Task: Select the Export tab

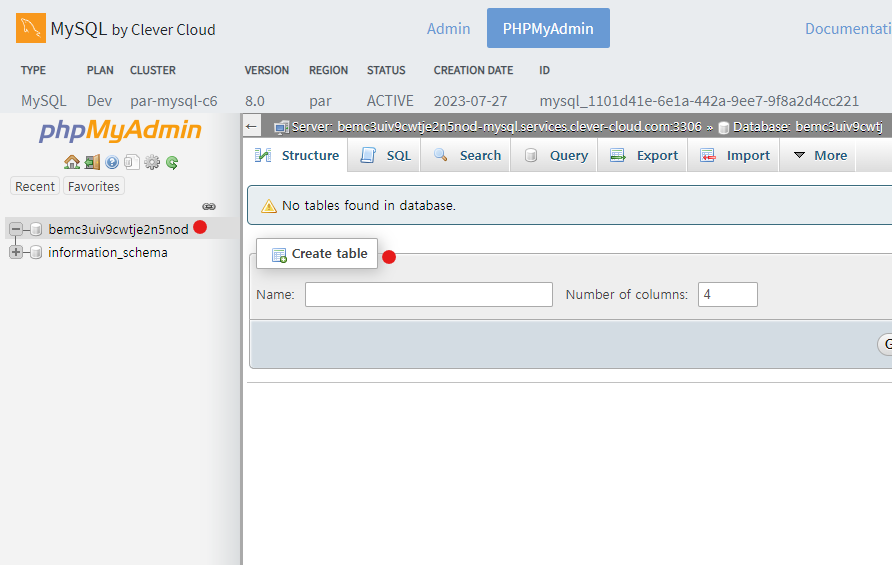Action: [644, 155]
